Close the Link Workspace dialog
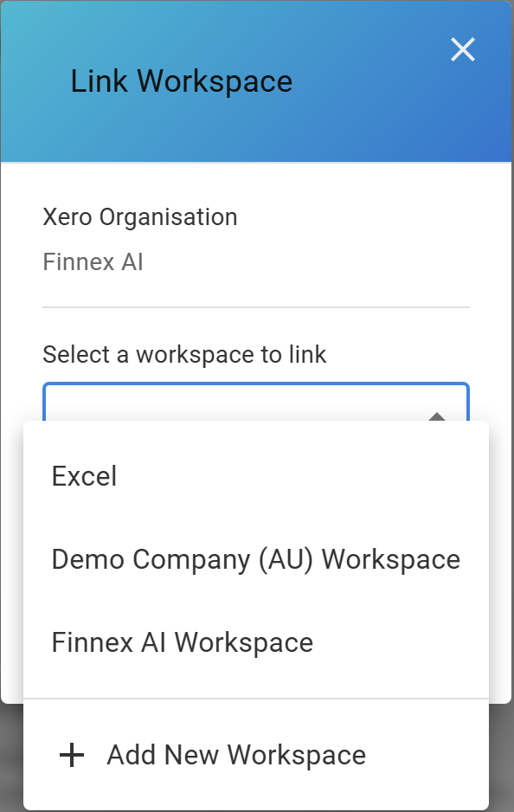 (x=463, y=49)
